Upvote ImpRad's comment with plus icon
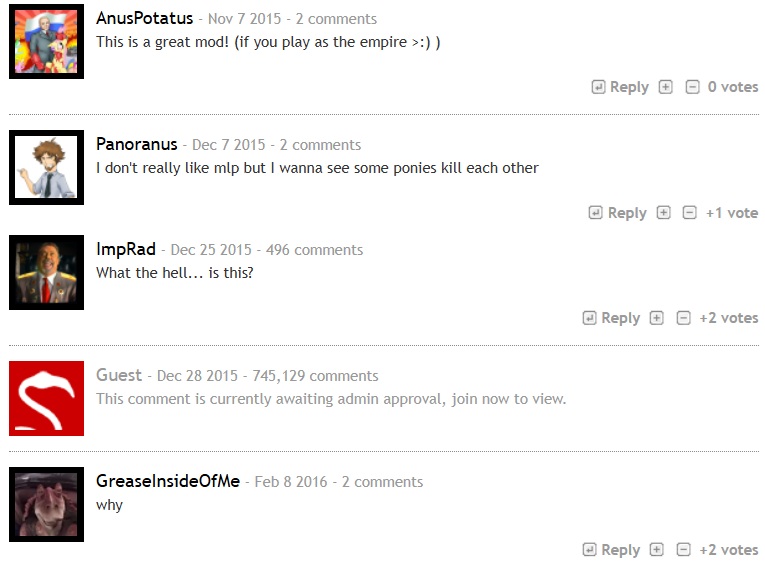This screenshot has height=565, width=765. pos(657,318)
